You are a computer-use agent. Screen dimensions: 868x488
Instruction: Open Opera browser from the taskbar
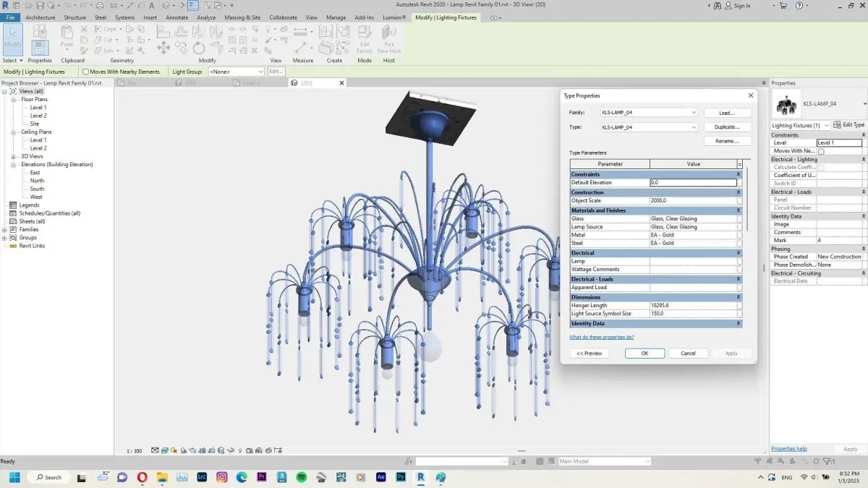click(x=142, y=477)
